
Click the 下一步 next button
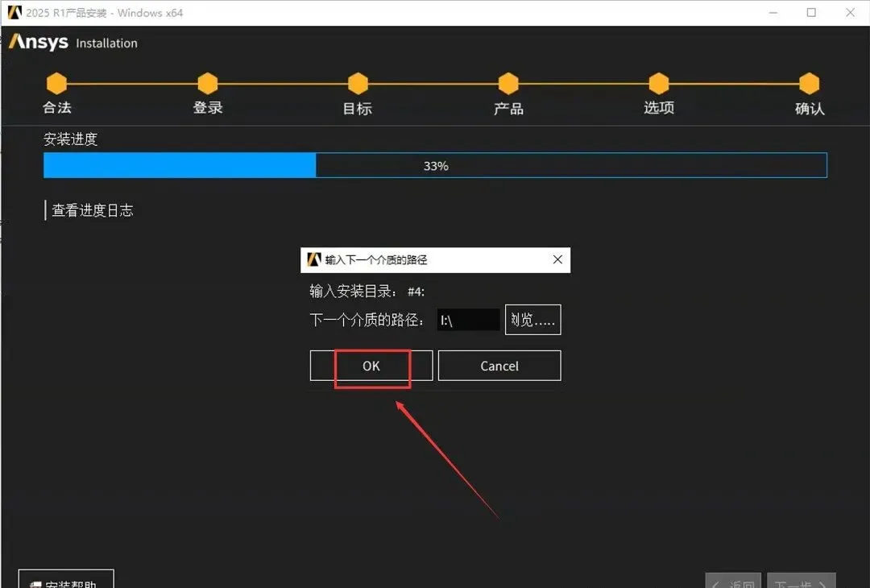(802, 580)
